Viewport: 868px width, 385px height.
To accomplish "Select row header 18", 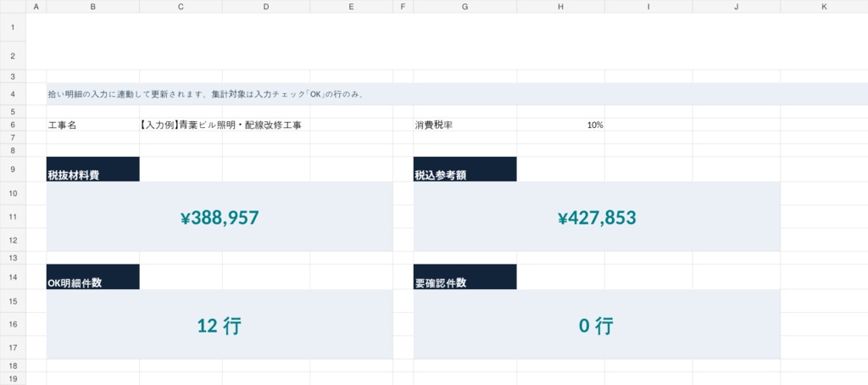I will pos(14,365).
